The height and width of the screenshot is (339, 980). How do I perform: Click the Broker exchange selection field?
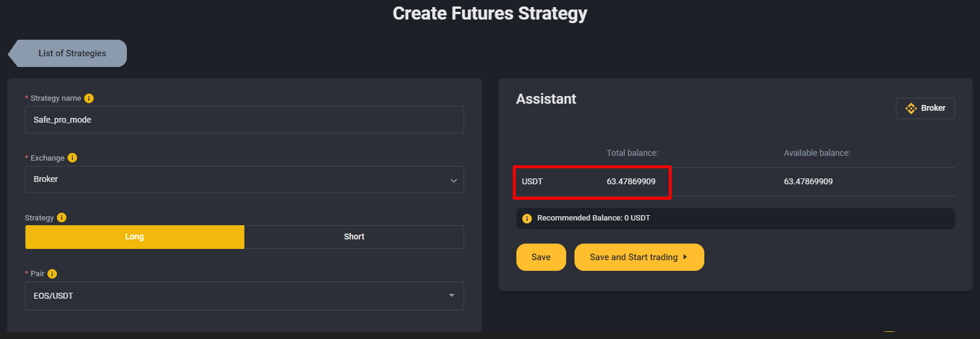click(244, 180)
